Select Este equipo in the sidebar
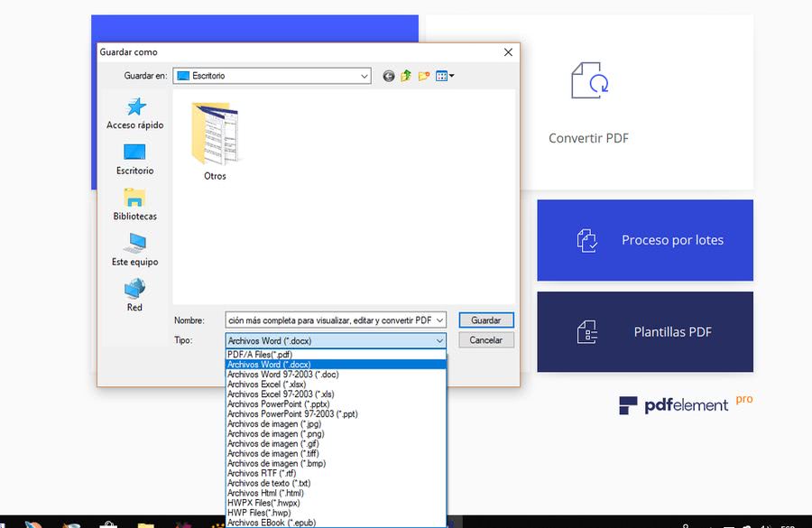812x528 pixels. point(134,250)
